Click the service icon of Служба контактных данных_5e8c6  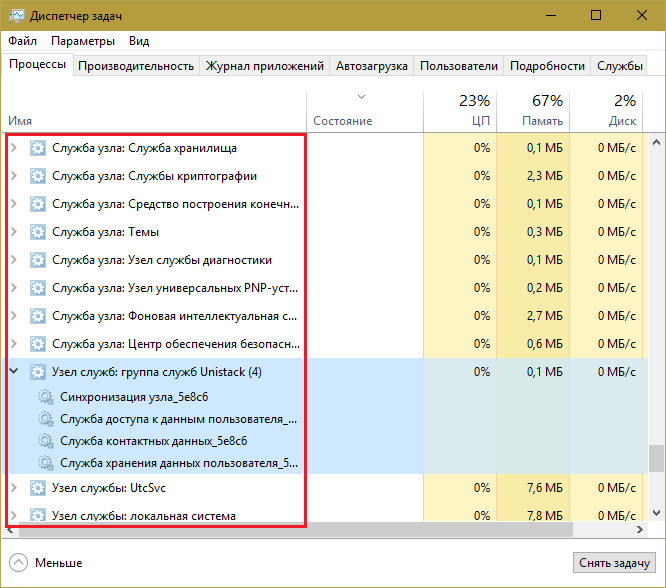click(46, 441)
